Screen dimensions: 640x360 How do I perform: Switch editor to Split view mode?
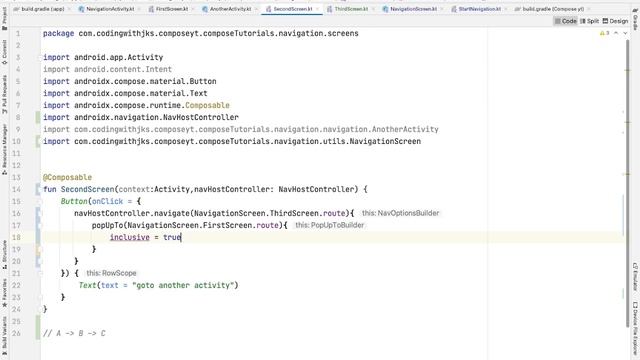(589, 21)
